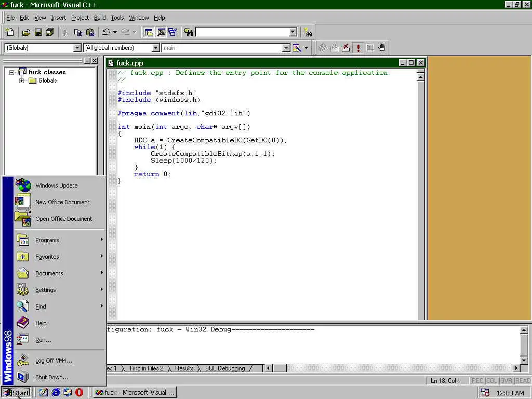Switch to the Find in Files 2 tab

pos(147,368)
